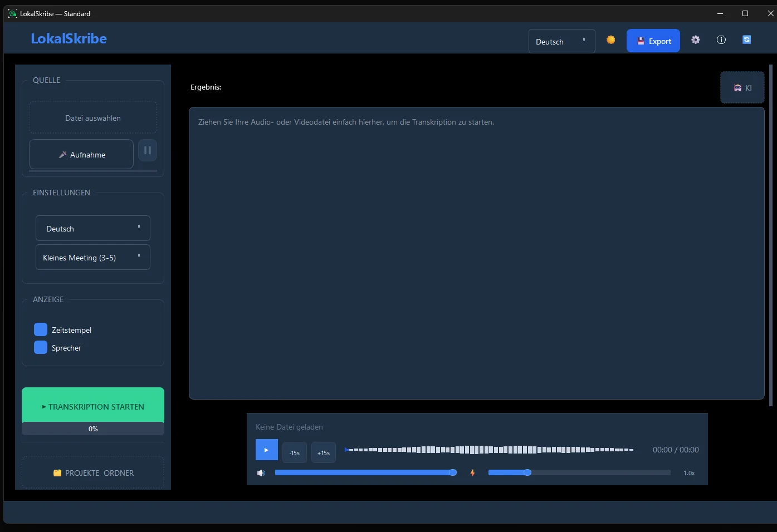
Task: Minimize the LokalSkribe window
Action: [720, 13]
